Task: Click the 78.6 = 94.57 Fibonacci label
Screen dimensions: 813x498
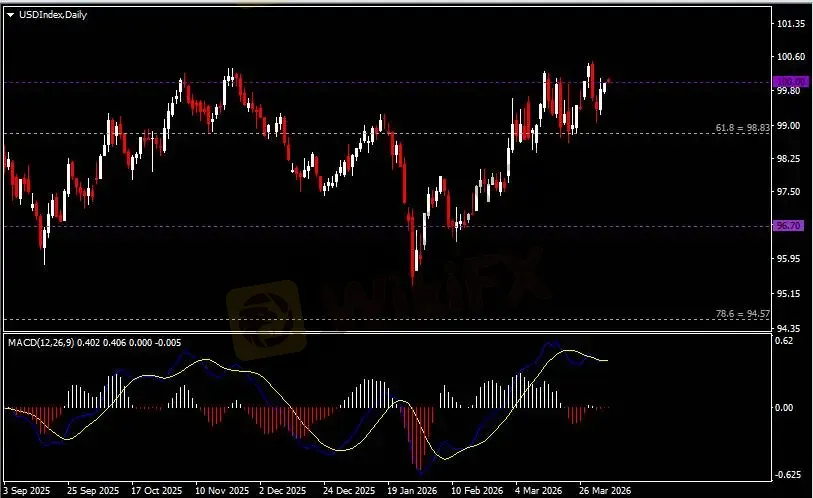Action: pos(742,314)
